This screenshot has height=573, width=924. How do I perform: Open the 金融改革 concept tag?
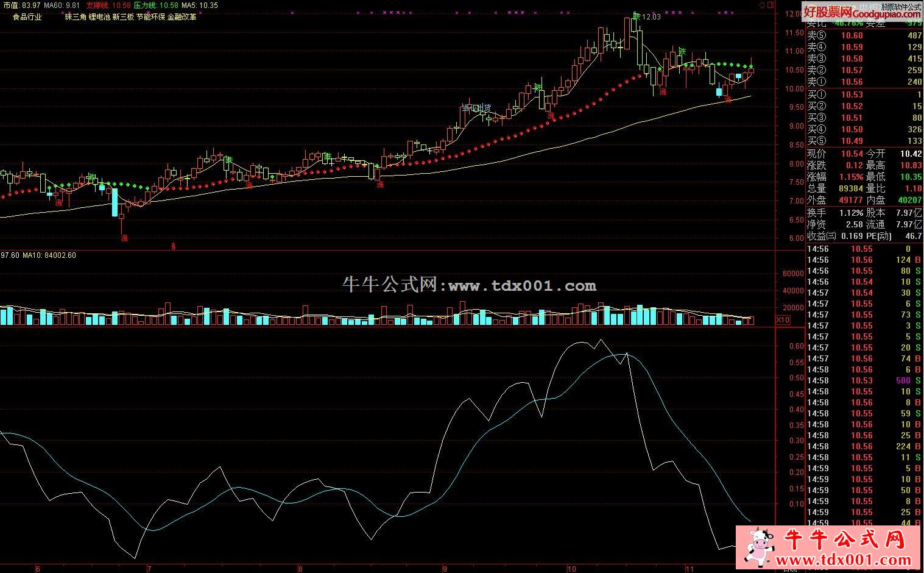182,17
